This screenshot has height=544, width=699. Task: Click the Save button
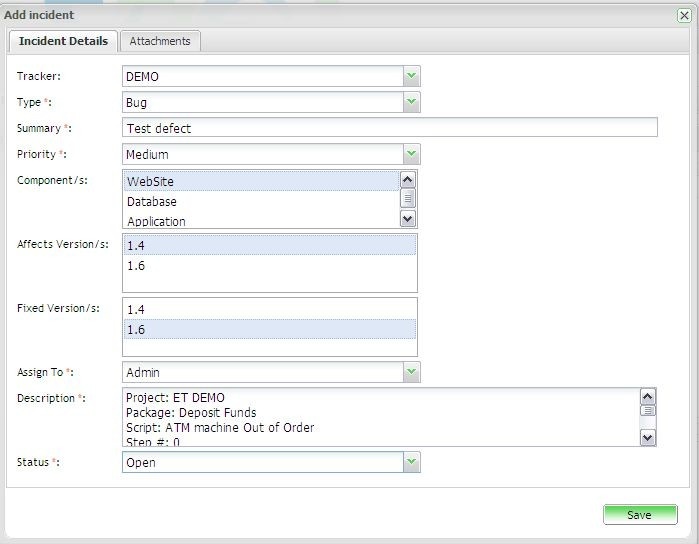pos(639,515)
